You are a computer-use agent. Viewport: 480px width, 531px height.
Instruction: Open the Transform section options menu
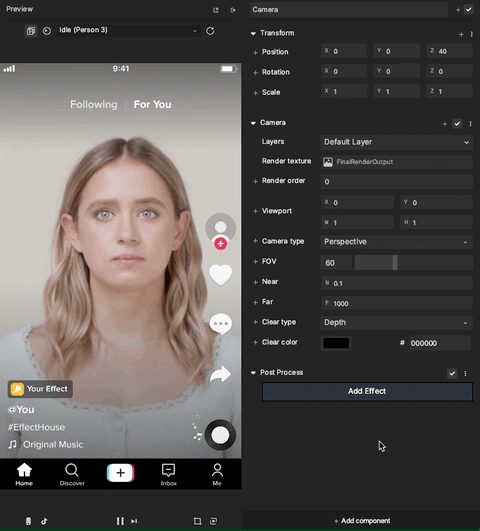click(x=472, y=34)
